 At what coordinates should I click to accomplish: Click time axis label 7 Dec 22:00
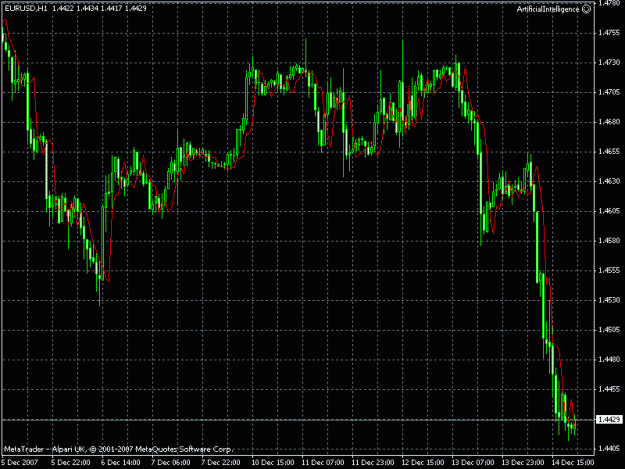click(x=220, y=463)
